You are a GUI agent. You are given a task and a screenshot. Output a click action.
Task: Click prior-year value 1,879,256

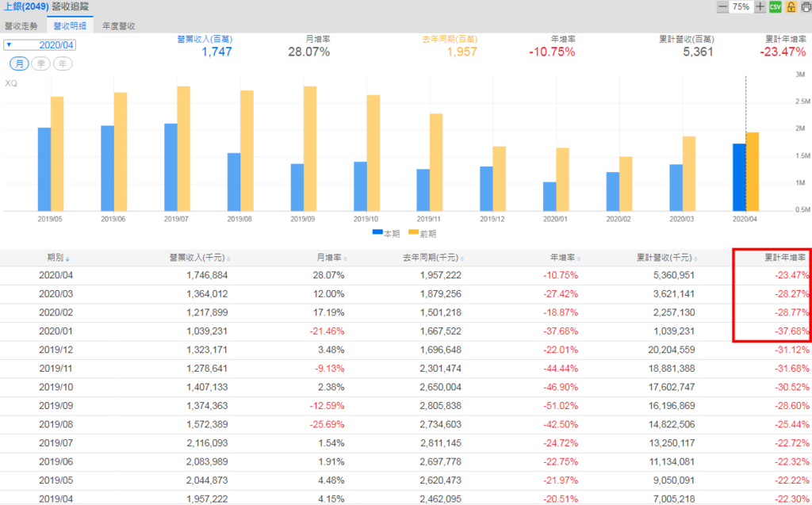point(441,293)
